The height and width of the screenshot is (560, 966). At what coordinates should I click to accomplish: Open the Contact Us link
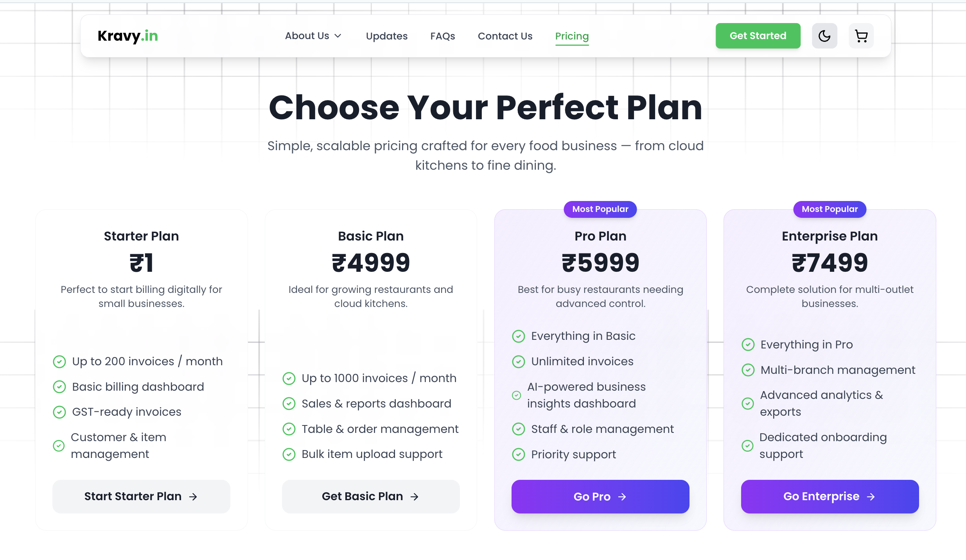[505, 36]
